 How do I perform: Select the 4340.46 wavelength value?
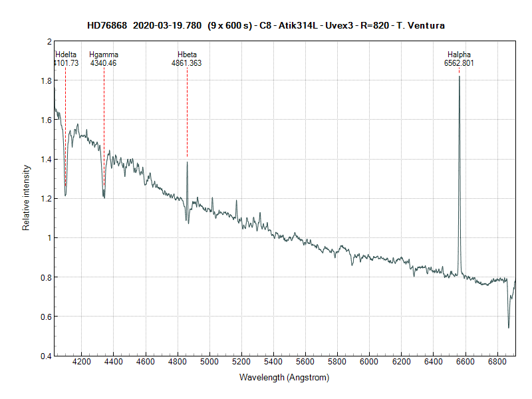pyautogui.click(x=104, y=63)
